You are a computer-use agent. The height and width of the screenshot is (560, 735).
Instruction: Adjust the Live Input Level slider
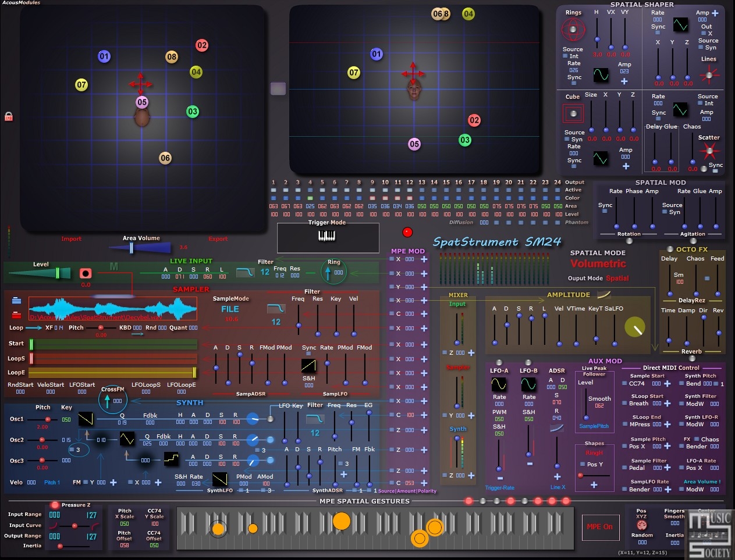tap(41, 273)
